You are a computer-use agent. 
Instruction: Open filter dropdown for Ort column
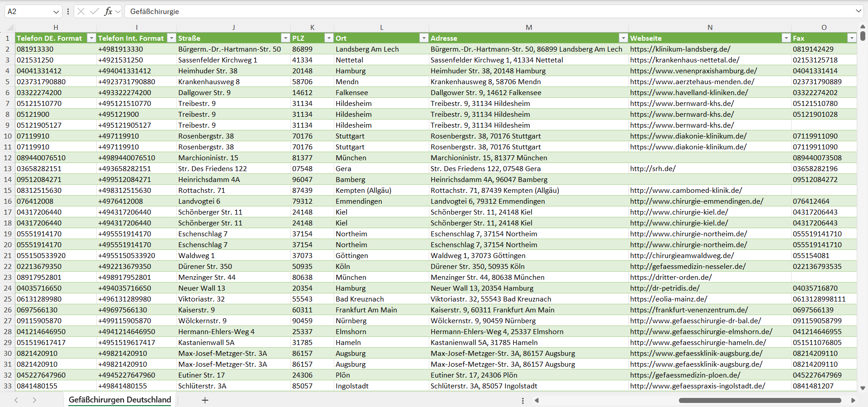point(423,38)
